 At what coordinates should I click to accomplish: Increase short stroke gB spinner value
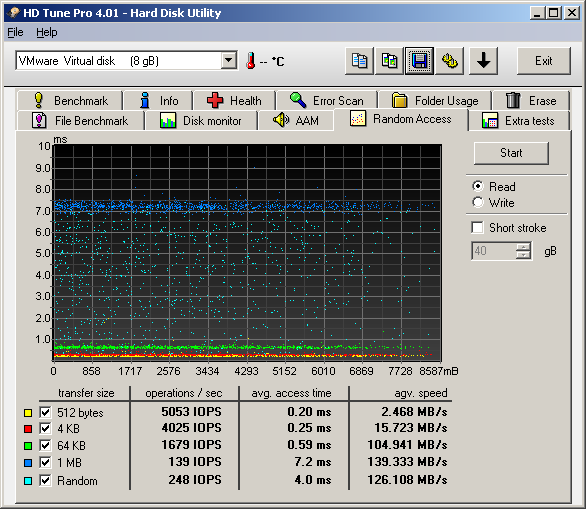(x=523, y=247)
